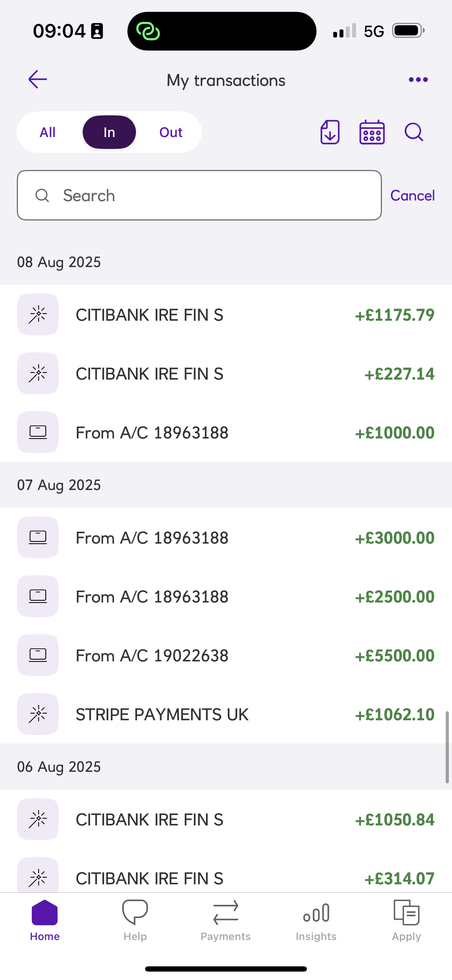View CITIBANK IRE FIN S +£1175.79 transaction
The height and width of the screenshot is (980, 452).
[226, 315]
